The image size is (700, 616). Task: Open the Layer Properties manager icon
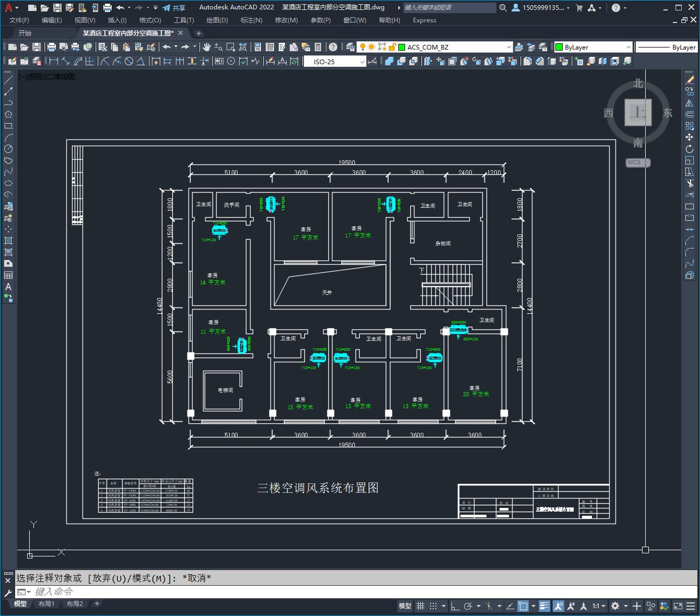coord(350,47)
